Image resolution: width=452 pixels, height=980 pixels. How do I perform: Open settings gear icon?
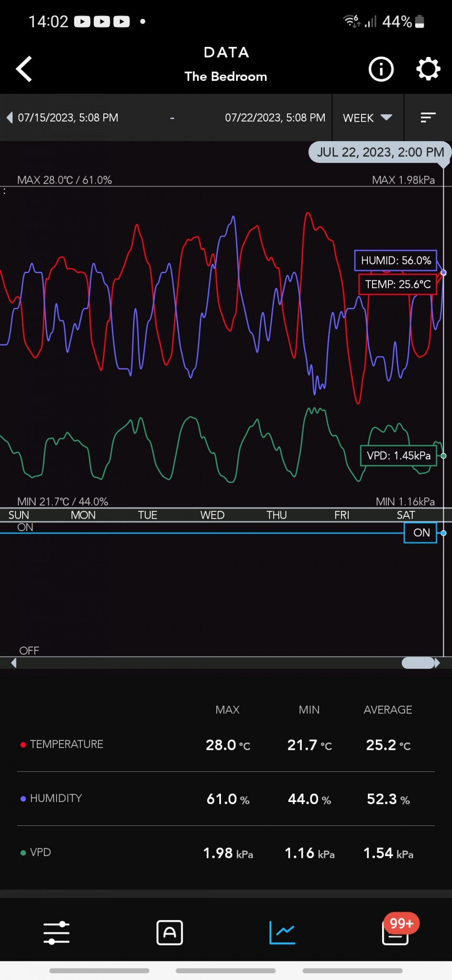428,69
